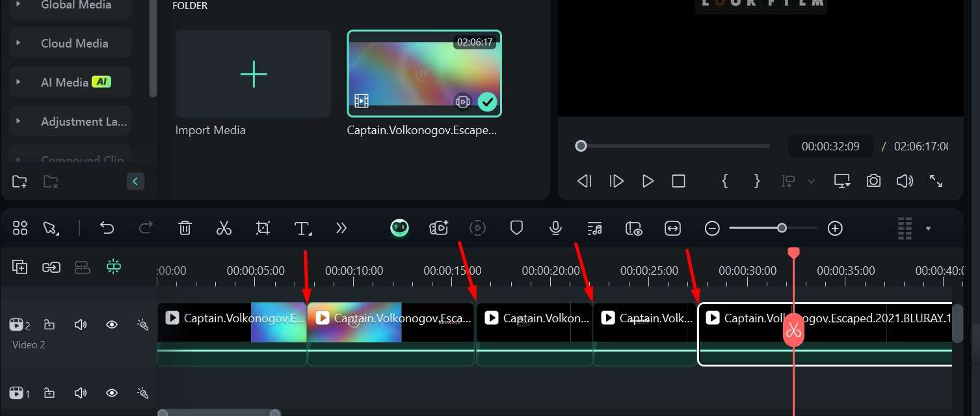Image resolution: width=980 pixels, height=416 pixels.
Task: Take a snapshot of the preview
Action: [873, 181]
